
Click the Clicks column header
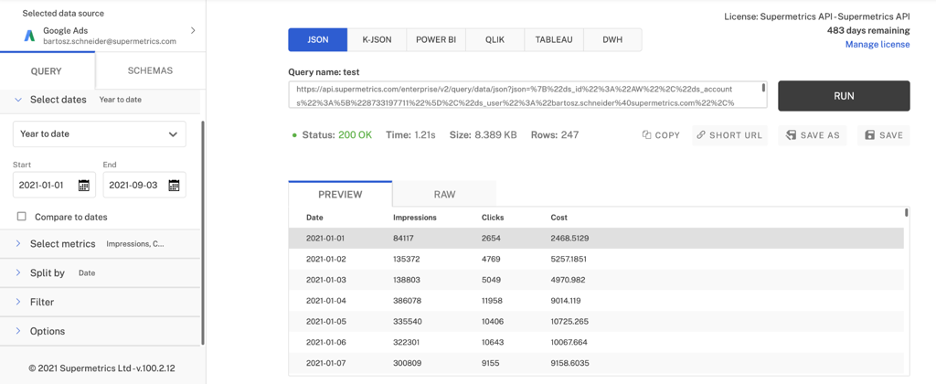click(492, 217)
